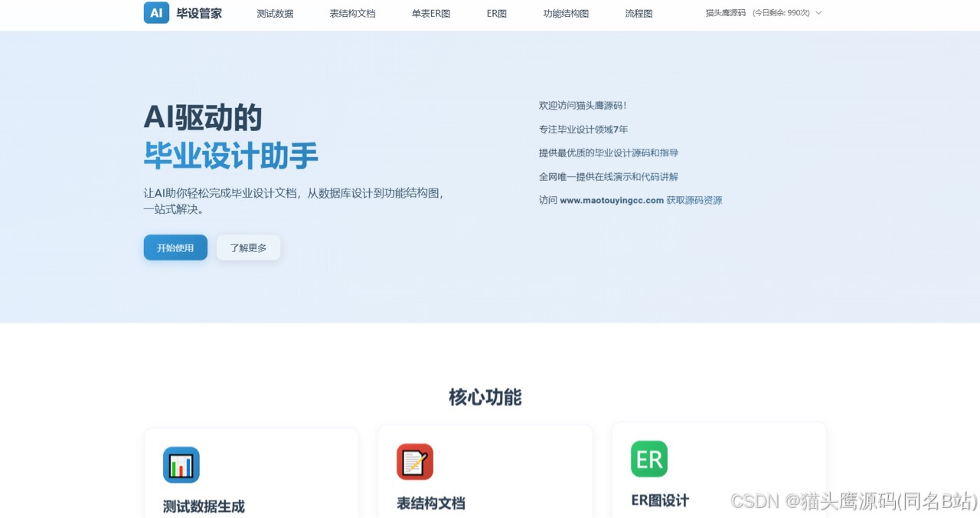Click the chevron next to 今日剩余 990次

click(x=818, y=13)
